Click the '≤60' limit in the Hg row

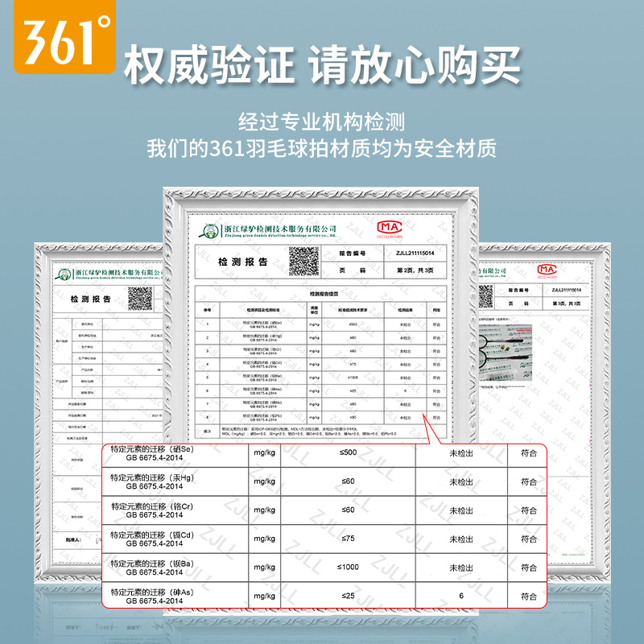(348, 481)
